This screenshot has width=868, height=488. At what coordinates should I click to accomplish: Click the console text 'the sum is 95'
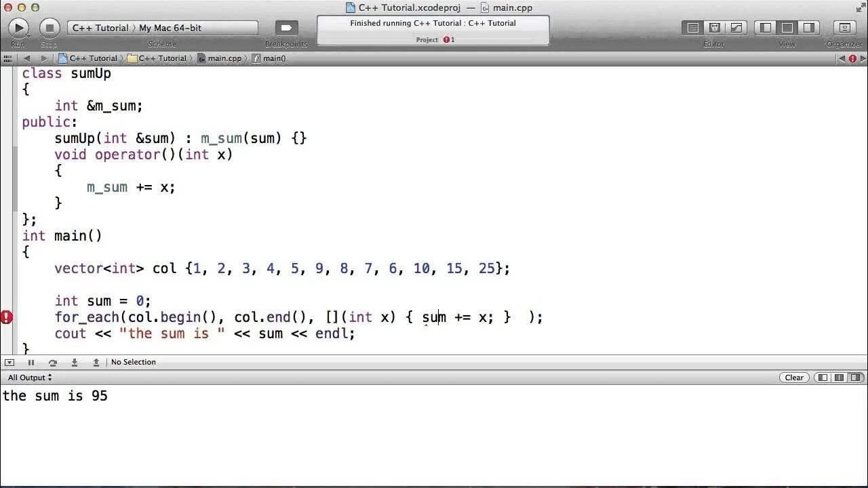point(55,396)
